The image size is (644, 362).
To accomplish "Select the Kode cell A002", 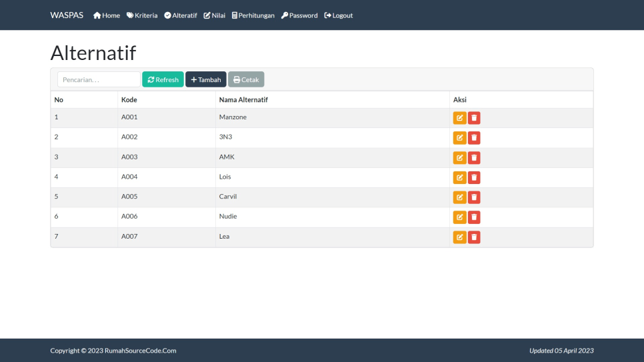I will pyautogui.click(x=129, y=137).
